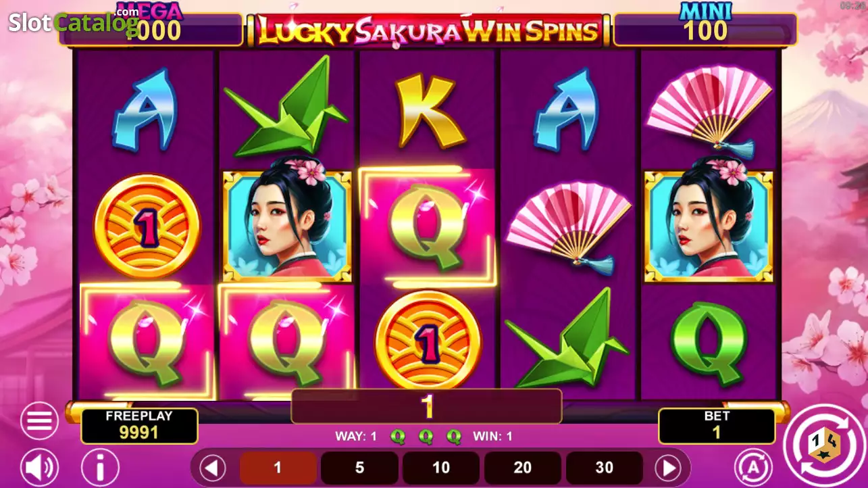
Task: Mute sound with the speaker icon
Action: (x=39, y=467)
